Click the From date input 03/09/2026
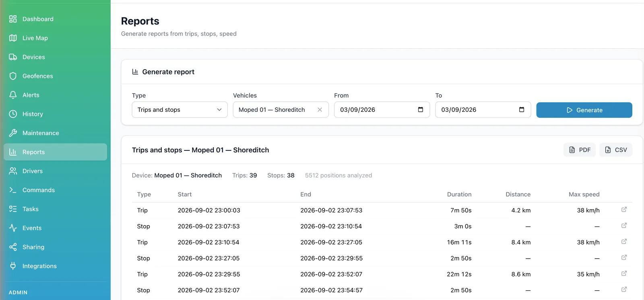644x300 pixels. pyautogui.click(x=382, y=110)
